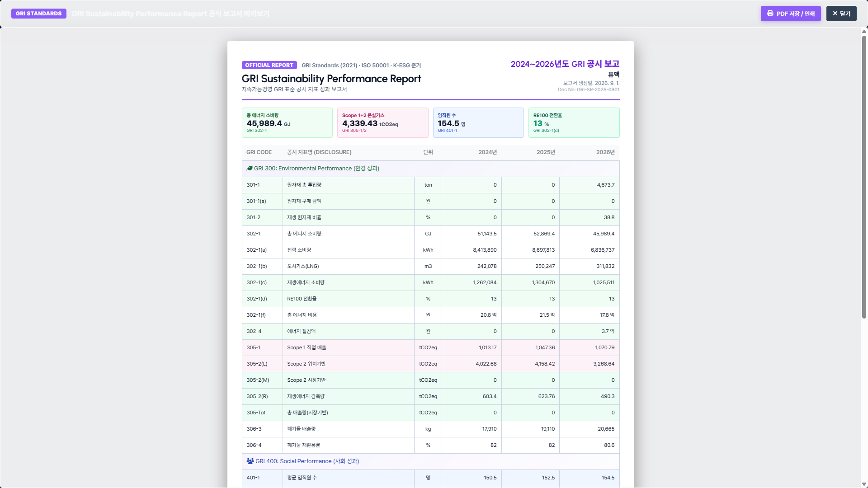The image size is (868, 488).
Task: Click the Doc No: GRI-SR-2026-0901 text
Action: [x=589, y=89]
